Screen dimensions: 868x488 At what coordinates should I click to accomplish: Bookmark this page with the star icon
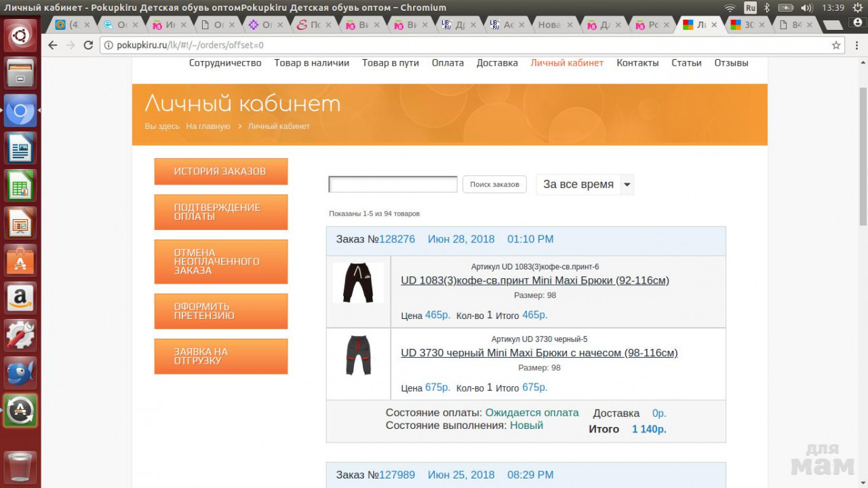[836, 45]
